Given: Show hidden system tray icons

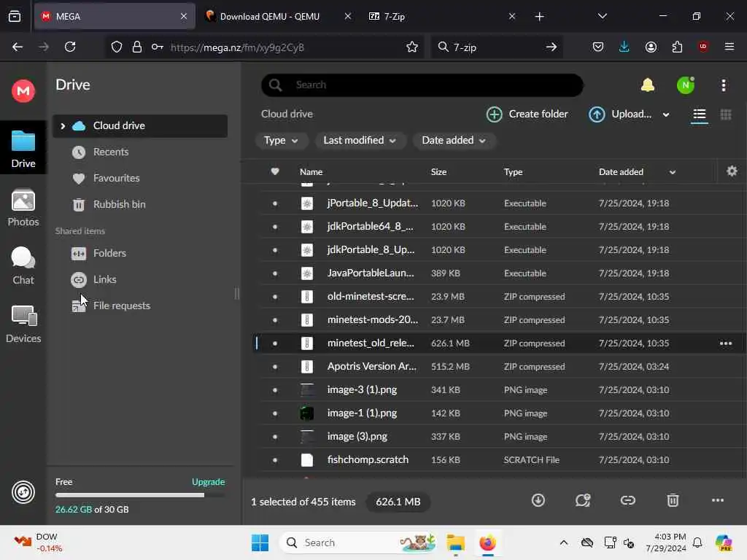Looking at the screenshot, I should tap(563, 542).
